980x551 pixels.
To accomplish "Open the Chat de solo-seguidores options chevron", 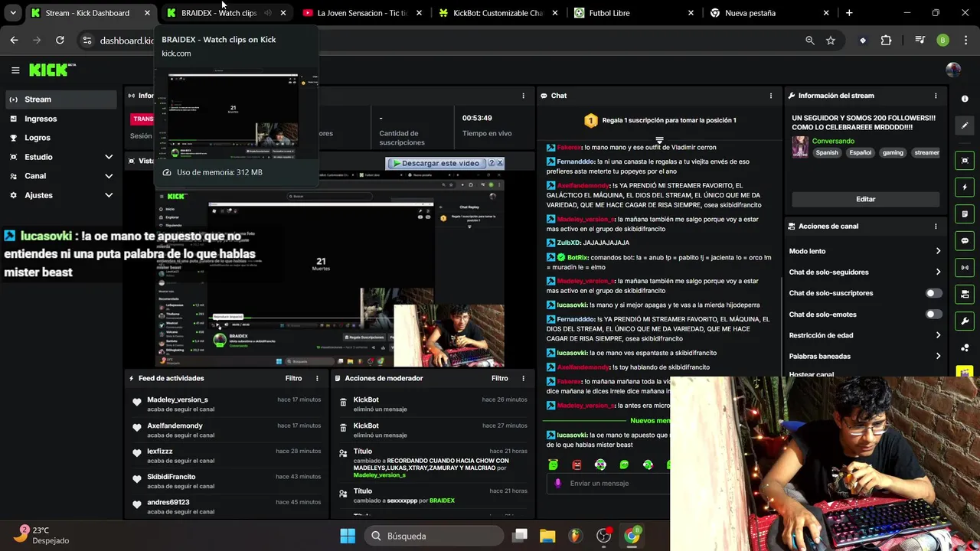I will (938, 272).
